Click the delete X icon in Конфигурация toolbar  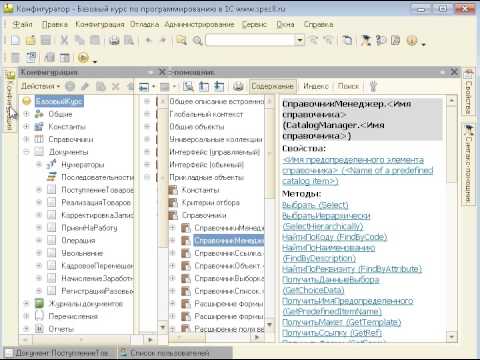116,87
